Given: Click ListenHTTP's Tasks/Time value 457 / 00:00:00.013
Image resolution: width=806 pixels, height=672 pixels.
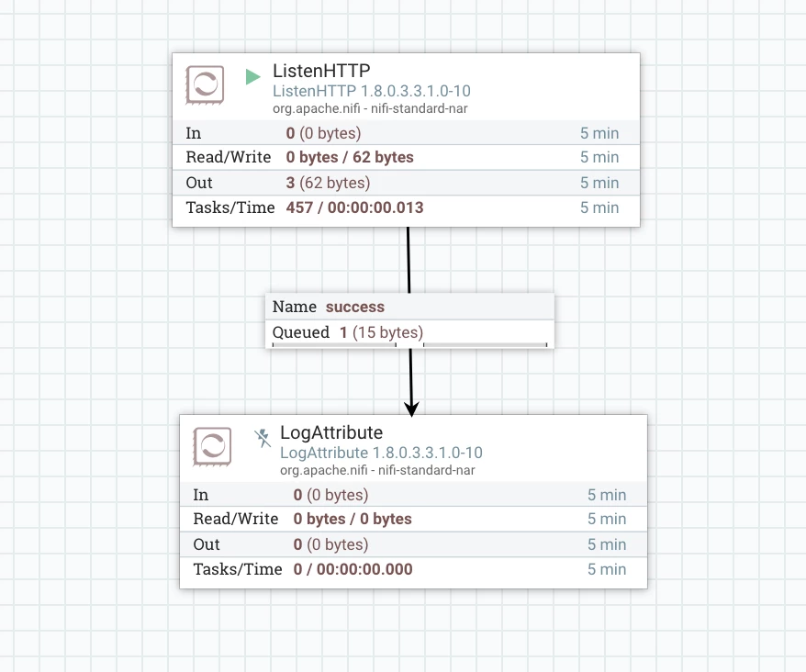Looking at the screenshot, I should (x=354, y=207).
